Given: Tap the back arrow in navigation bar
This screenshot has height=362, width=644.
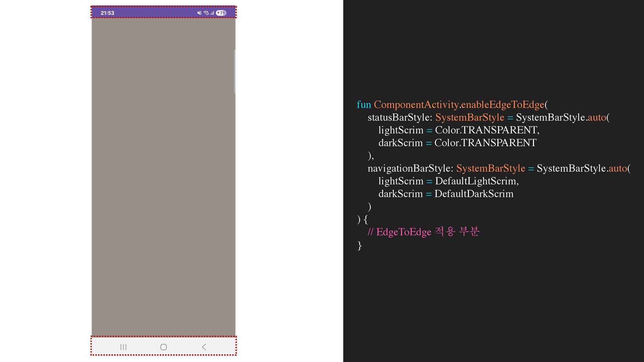Looking at the screenshot, I should pyautogui.click(x=204, y=347).
